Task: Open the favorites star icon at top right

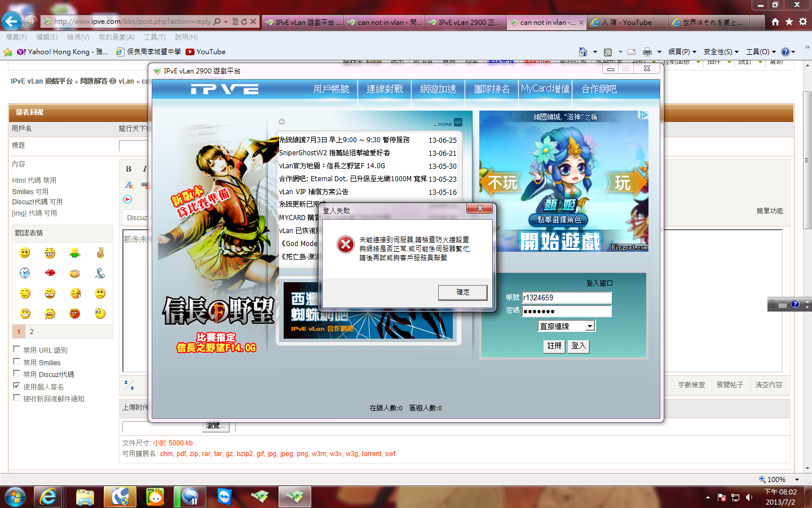Action: pos(789,21)
